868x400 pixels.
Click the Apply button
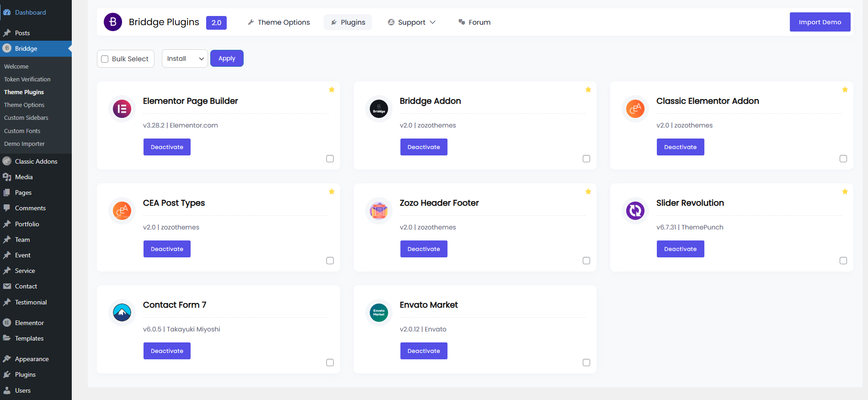(227, 59)
